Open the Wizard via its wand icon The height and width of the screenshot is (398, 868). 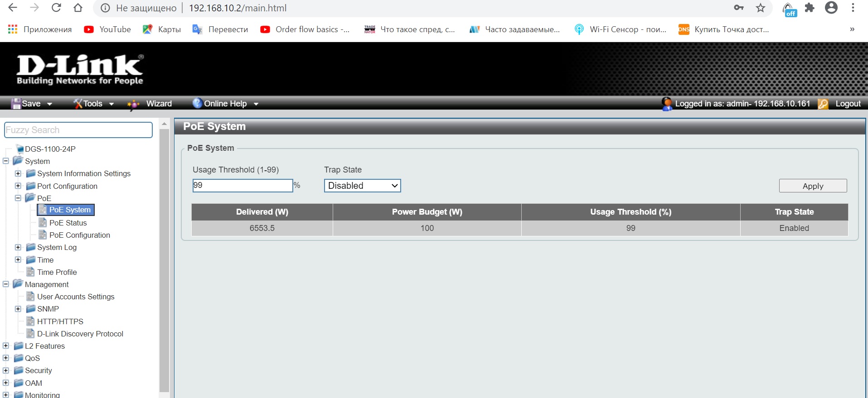click(x=133, y=104)
